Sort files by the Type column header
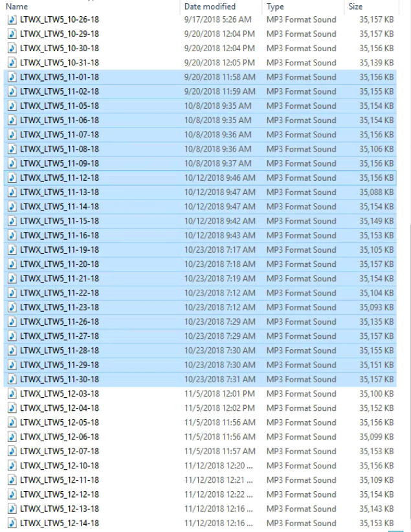This screenshot has width=411, height=532. (275, 6)
